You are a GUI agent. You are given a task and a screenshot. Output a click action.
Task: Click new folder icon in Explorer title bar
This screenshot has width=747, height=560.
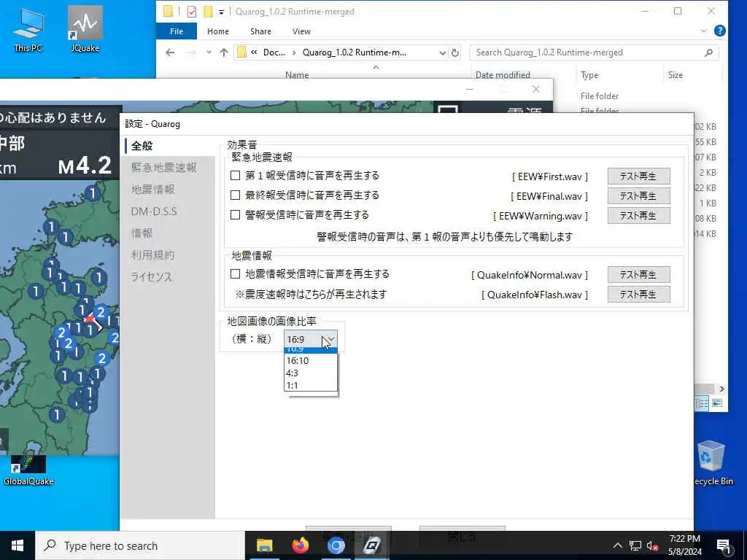(x=208, y=12)
